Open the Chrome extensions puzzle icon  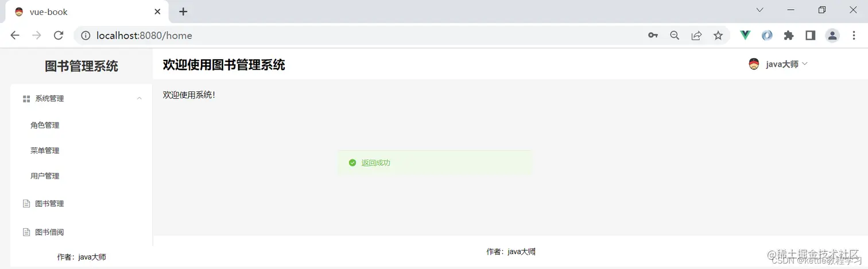pos(789,35)
